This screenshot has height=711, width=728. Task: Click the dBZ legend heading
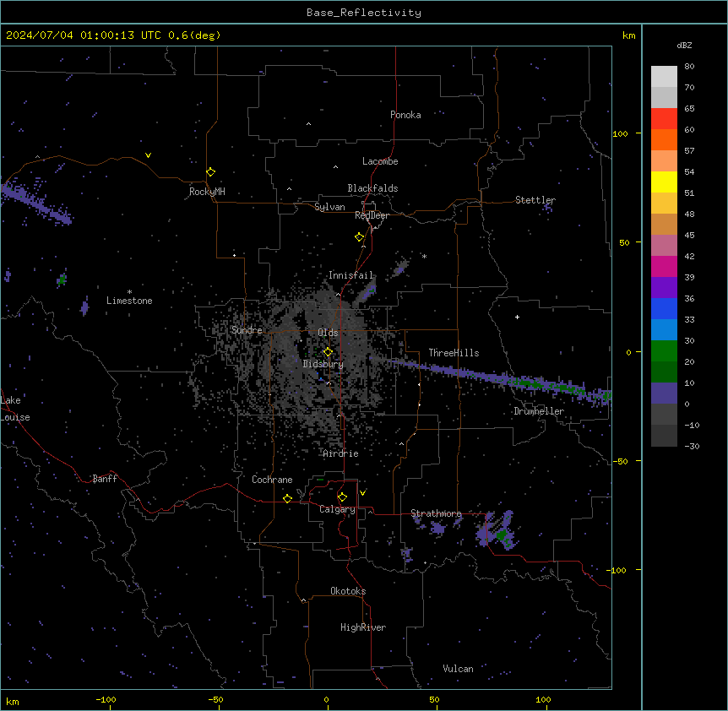point(684,46)
